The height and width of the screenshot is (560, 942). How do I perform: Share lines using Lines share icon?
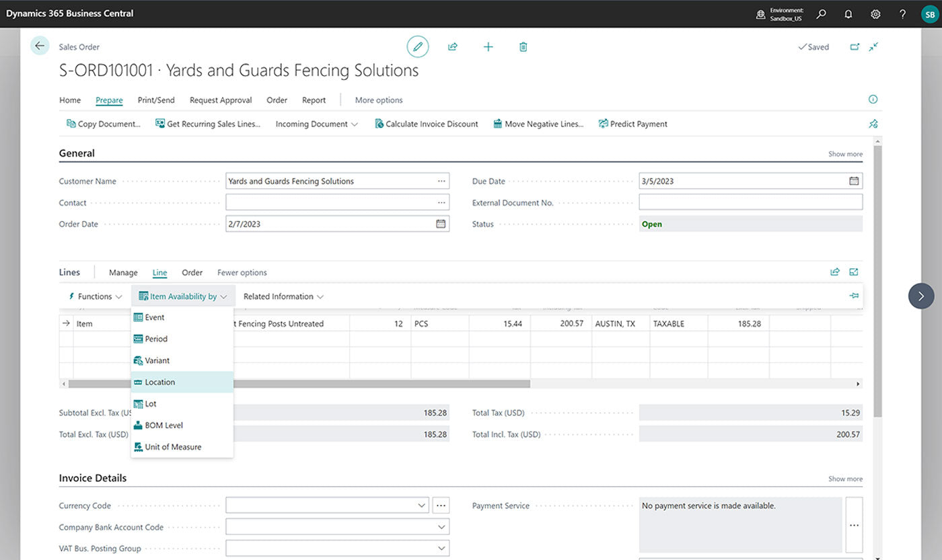click(x=835, y=272)
